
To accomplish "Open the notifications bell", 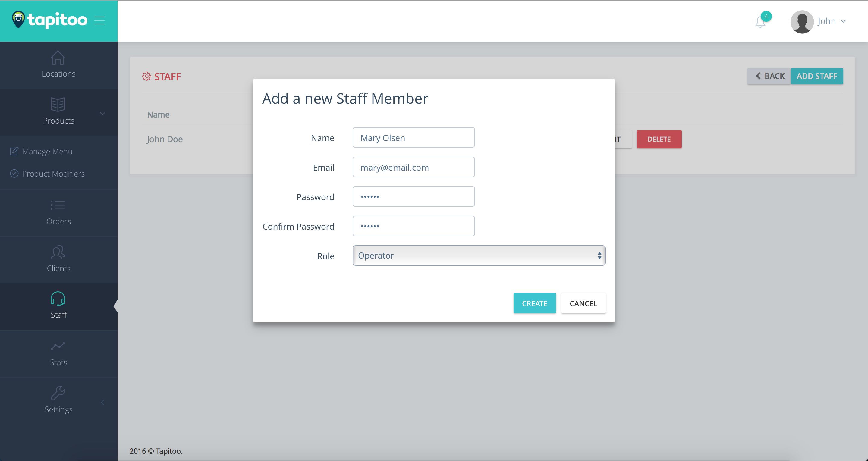I will (760, 22).
